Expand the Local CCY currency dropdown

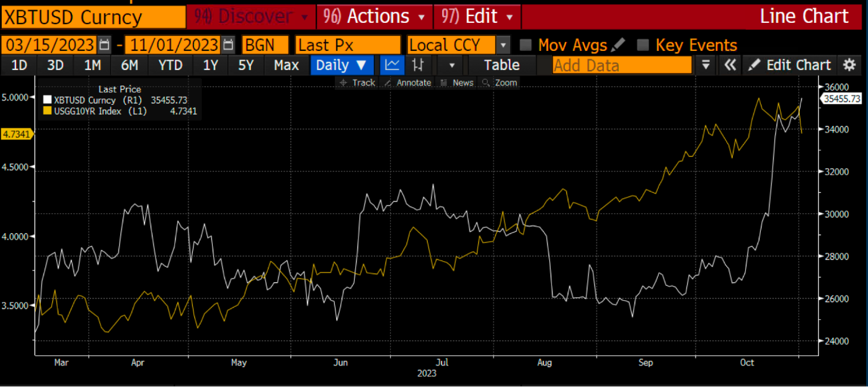(x=503, y=45)
